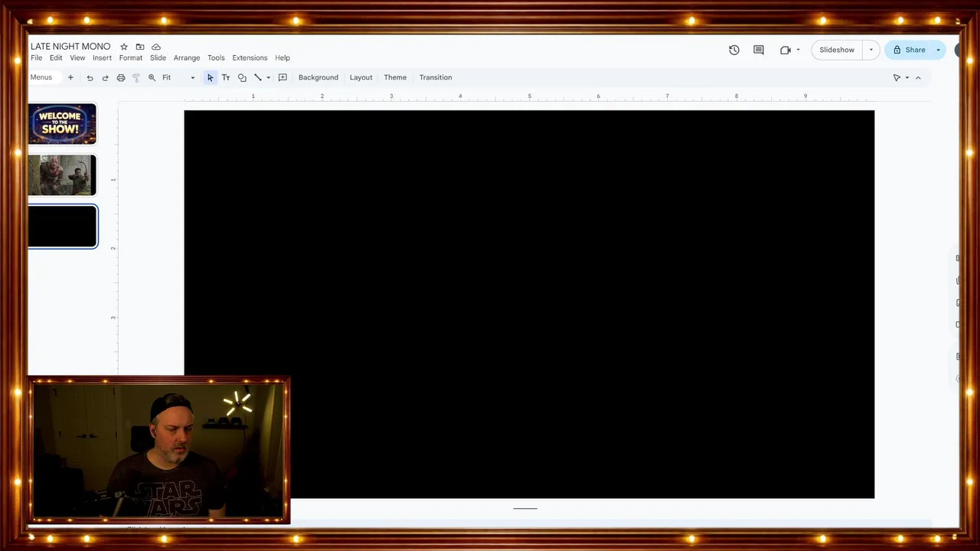Open the Arrange menu
The width and height of the screenshot is (980, 551).
[x=187, y=58]
